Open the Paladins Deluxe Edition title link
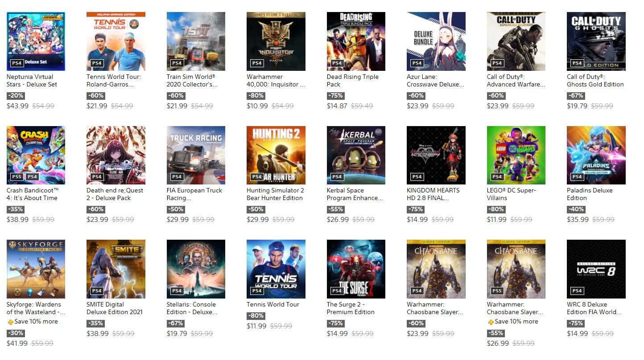 (590, 194)
